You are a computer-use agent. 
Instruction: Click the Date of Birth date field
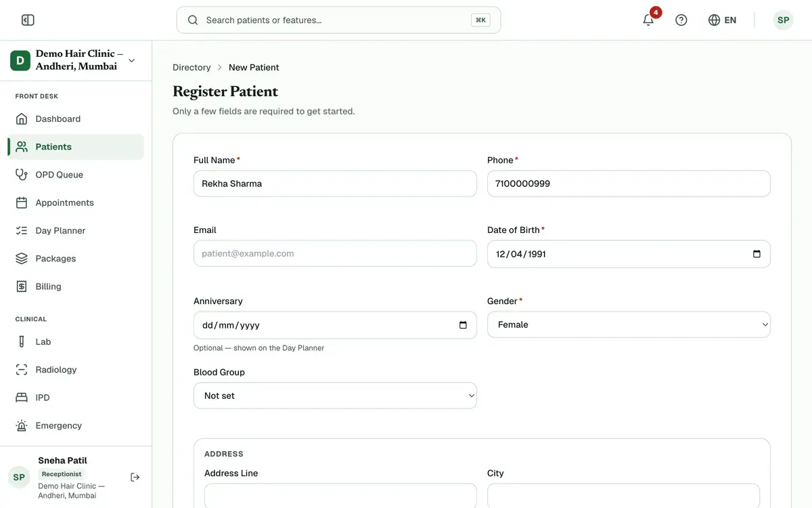(629, 254)
